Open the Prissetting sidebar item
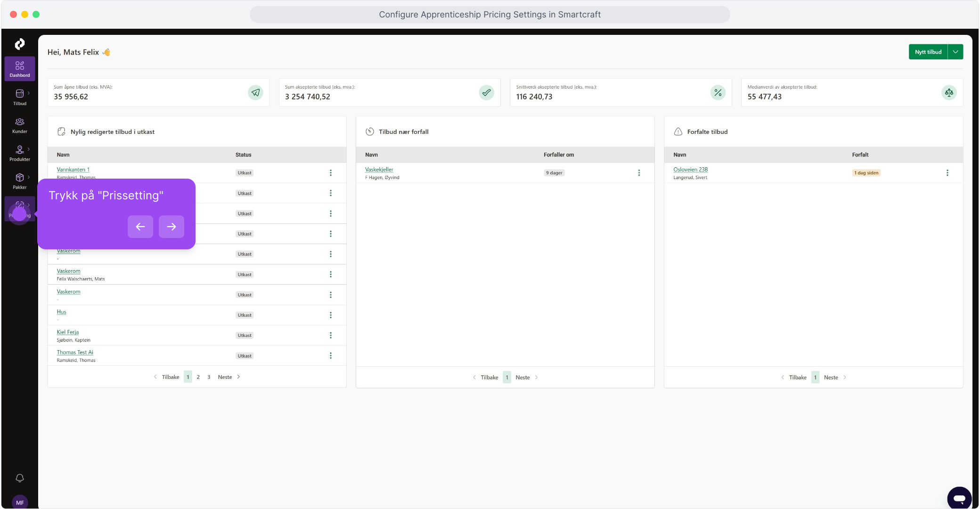 [x=20, y=209]
